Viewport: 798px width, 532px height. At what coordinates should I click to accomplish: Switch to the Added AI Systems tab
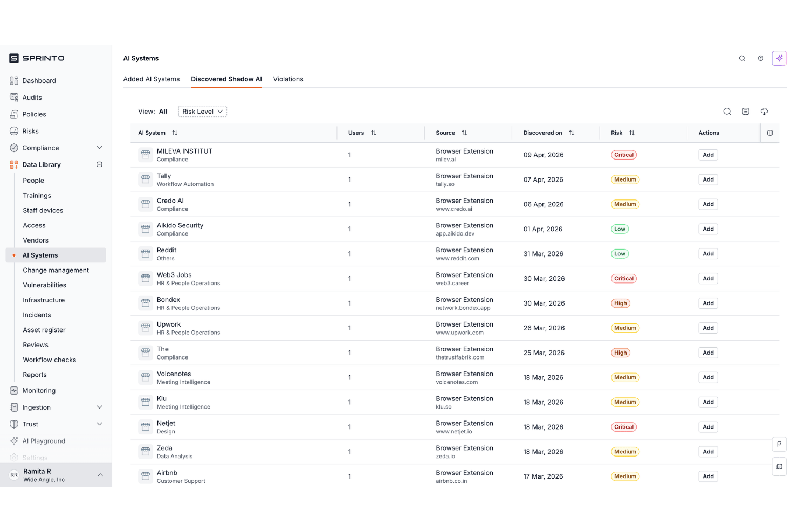[x=152, y=79]
